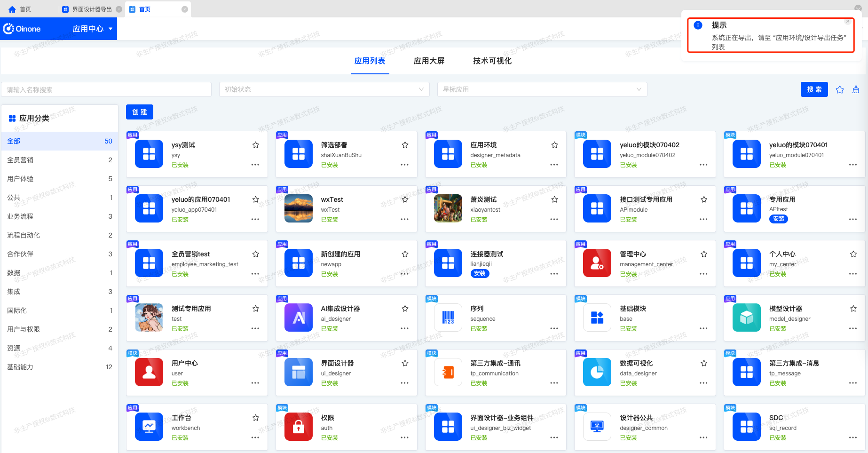Select the 基础能力 category
The image size is (868, 453).
[x=60, y=367]
